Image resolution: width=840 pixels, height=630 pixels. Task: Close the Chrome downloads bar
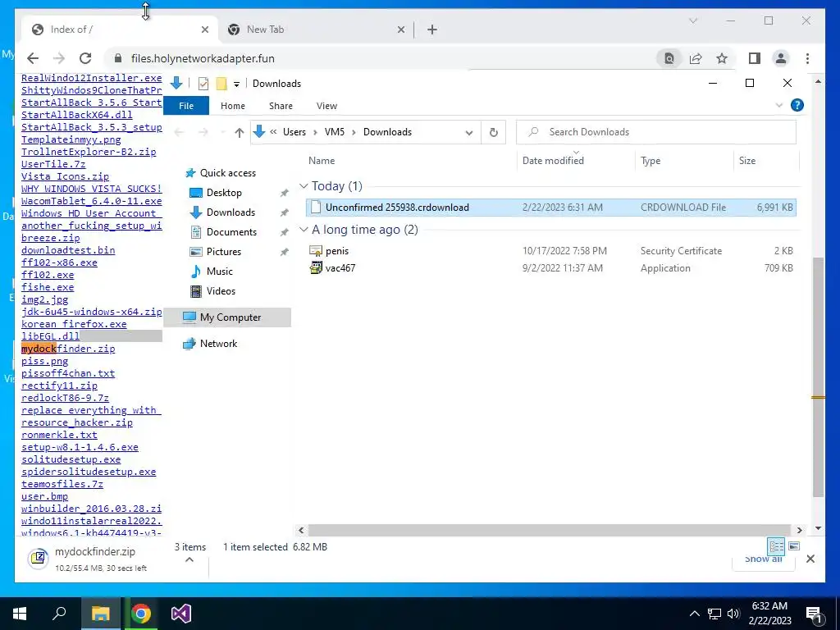pyautogui.click(x=810, y=559)
